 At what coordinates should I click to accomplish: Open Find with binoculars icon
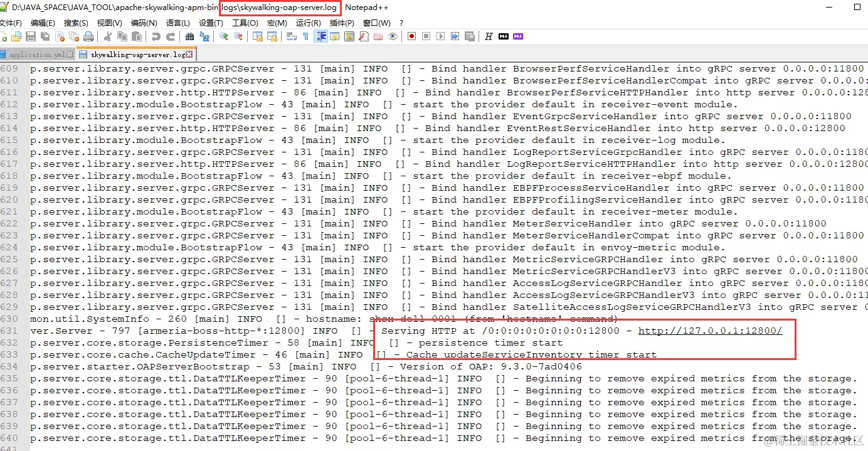click(189, 36)
